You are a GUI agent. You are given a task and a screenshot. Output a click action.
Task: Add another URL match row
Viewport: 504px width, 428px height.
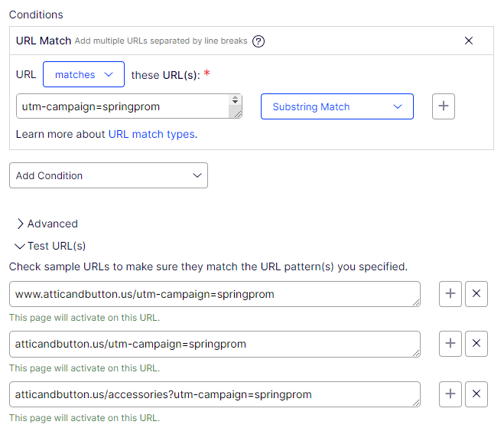(x=444, y=106)
